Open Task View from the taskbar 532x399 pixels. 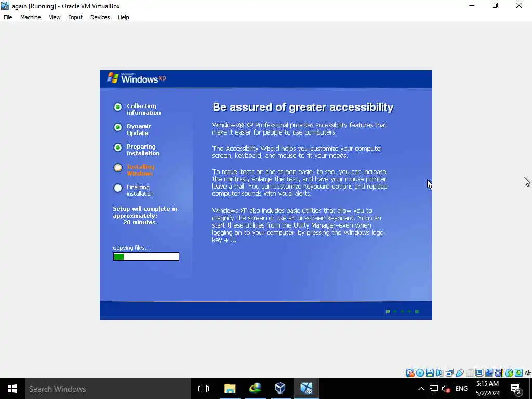204,389
